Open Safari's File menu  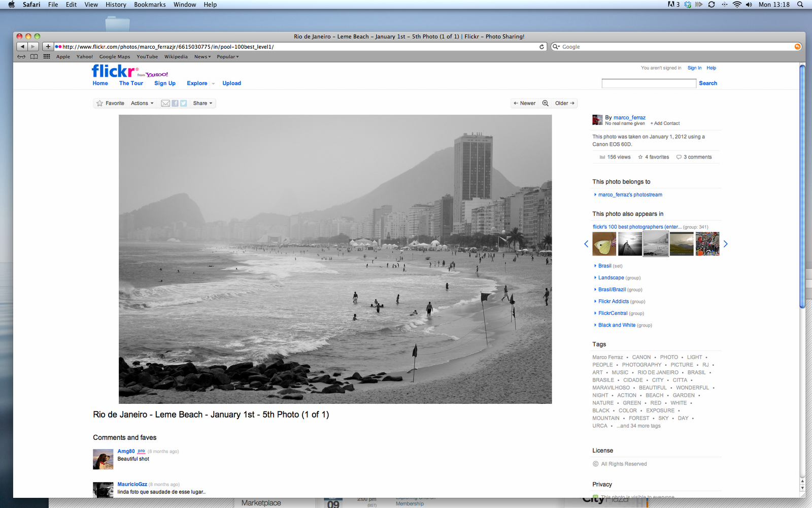(x=53, y=5)
